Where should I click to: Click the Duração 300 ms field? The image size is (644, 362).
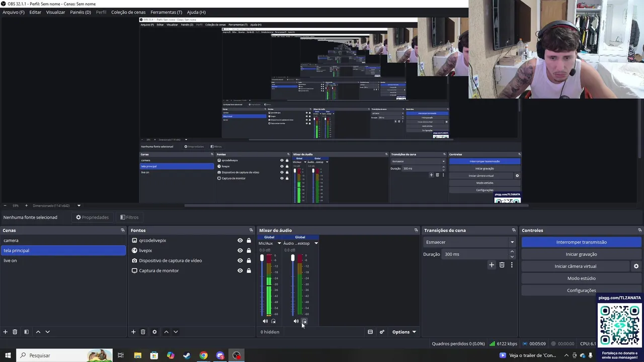point(475,254)
